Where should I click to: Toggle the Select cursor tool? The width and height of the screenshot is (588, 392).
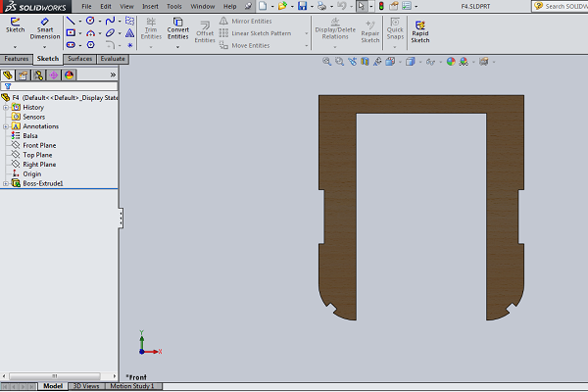pos(361,6)
